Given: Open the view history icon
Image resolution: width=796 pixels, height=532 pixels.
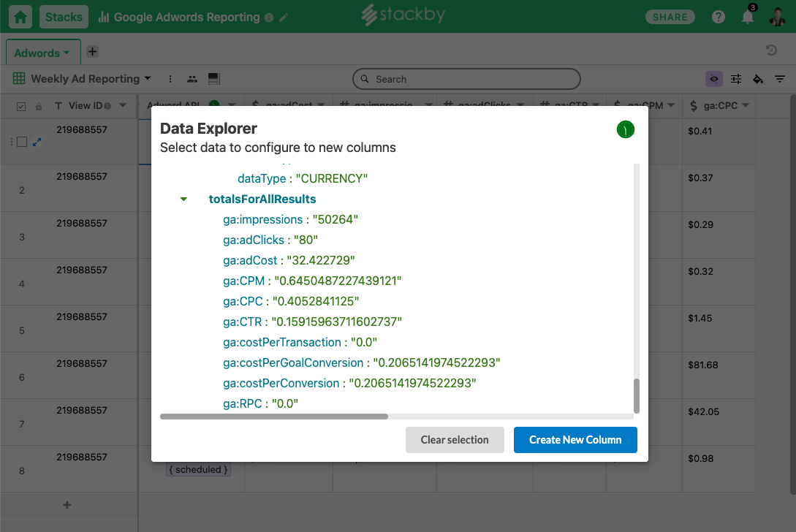Looking at the screenshot, I should click(x=771, y=50).
